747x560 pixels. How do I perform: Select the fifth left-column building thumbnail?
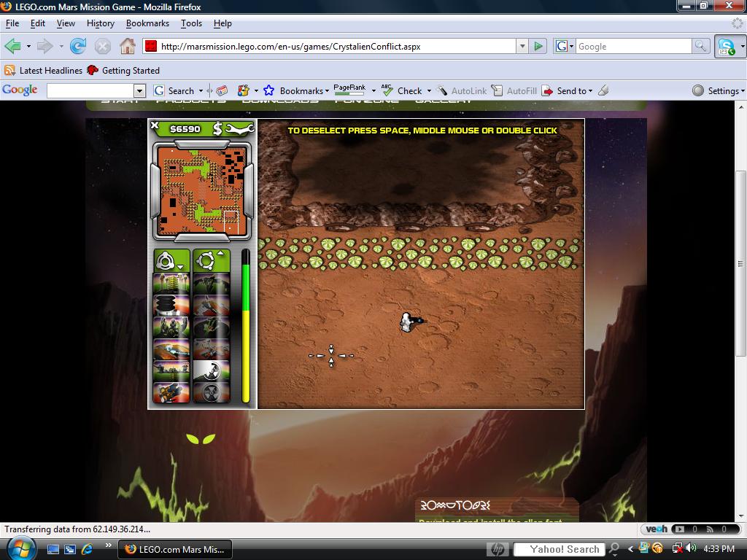171,371
